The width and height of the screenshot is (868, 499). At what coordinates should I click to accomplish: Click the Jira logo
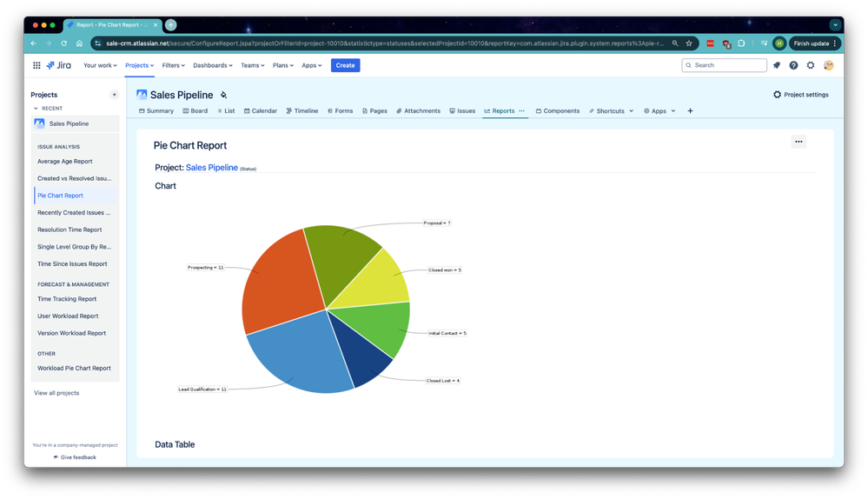(x=59, y=65)
